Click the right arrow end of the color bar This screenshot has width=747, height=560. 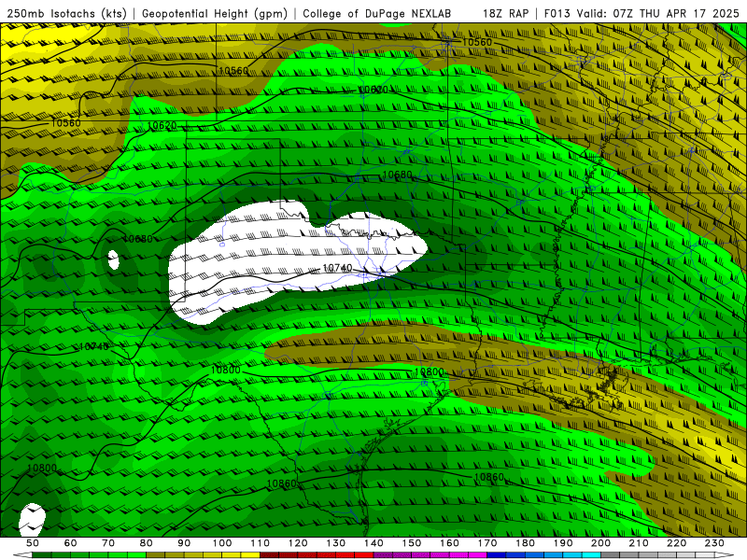[725, 555]
